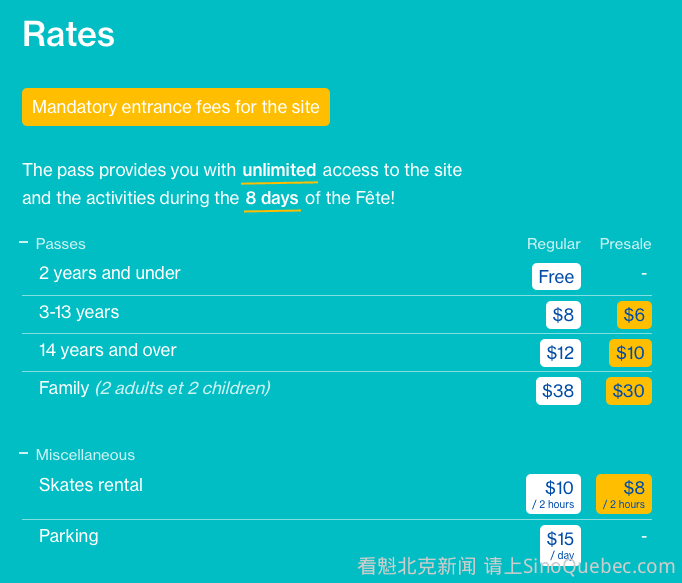This screenshot has height=583, width=682.
Task: Click the Skates rental row label
Action: click(91, 485)
